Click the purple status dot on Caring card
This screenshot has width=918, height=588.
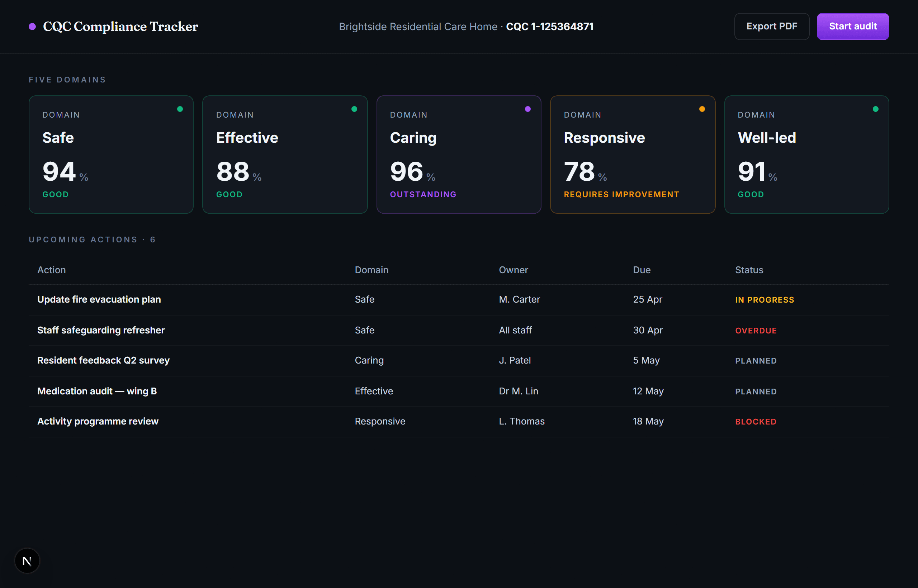click(x=528, y=109)
